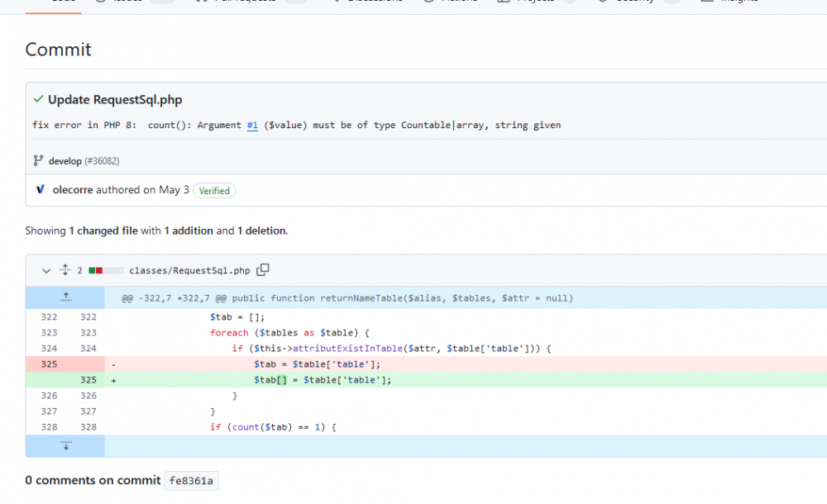Screen dimensions: 827x504
Task: Click the git branch icon beside develop
Action: pos(38,160)
